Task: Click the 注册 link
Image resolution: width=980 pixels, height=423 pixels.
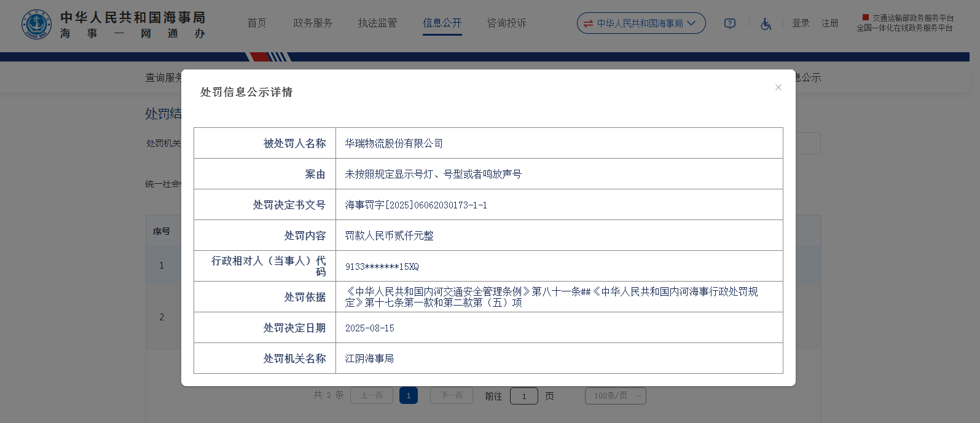Action: 829,23
